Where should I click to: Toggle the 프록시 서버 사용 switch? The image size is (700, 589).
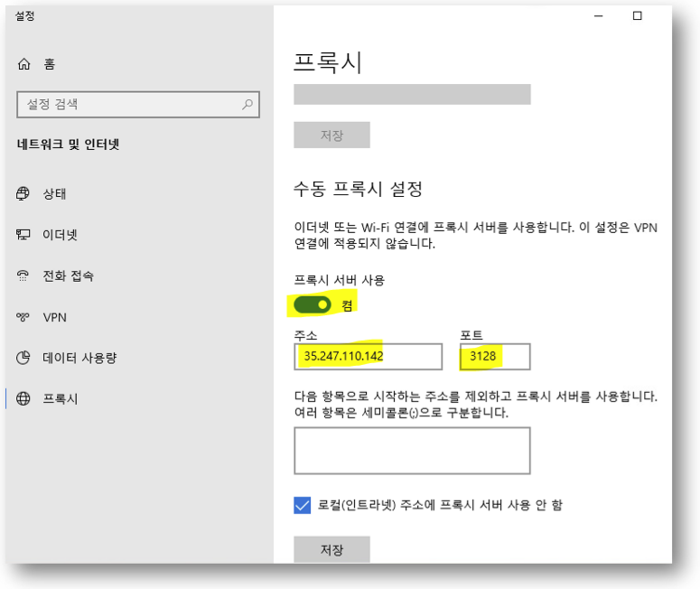[x=312, y=305]
